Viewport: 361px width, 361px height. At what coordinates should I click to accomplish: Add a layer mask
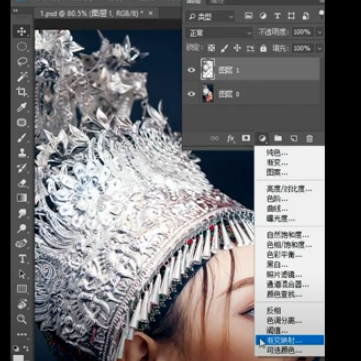246,138
